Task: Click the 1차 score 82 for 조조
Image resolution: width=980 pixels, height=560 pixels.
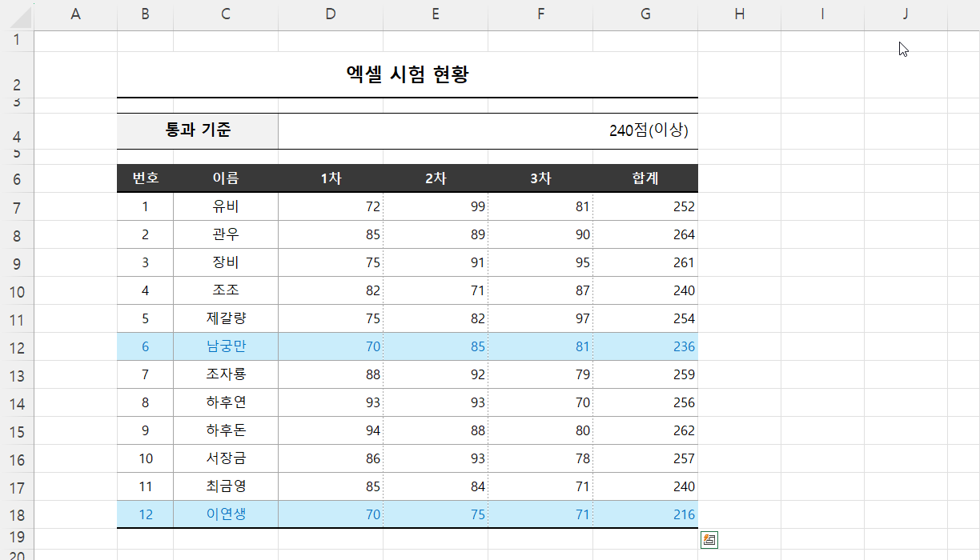Action: click(331, 290)
